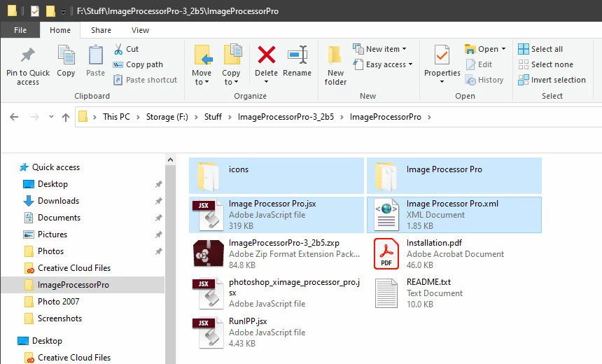602x364 pixels.
Task: Click Paste shortcut in the ribbon
Action: click(x=145, y=80)
